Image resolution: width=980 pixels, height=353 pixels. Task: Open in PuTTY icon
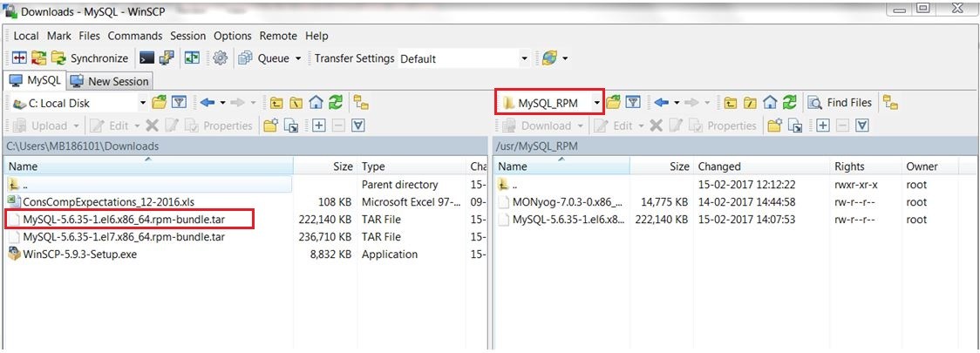click(x=167, y=58)
